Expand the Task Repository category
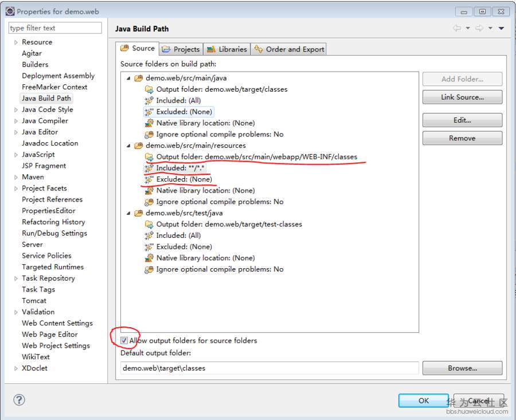The image size is (516, 420). pos(16,278)
